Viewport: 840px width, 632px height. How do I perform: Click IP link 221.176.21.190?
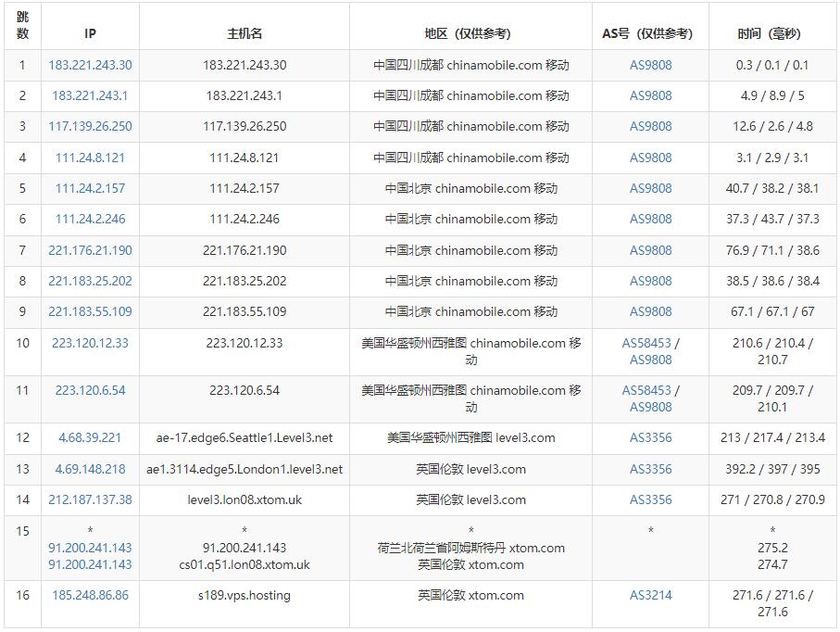point(90,250)
